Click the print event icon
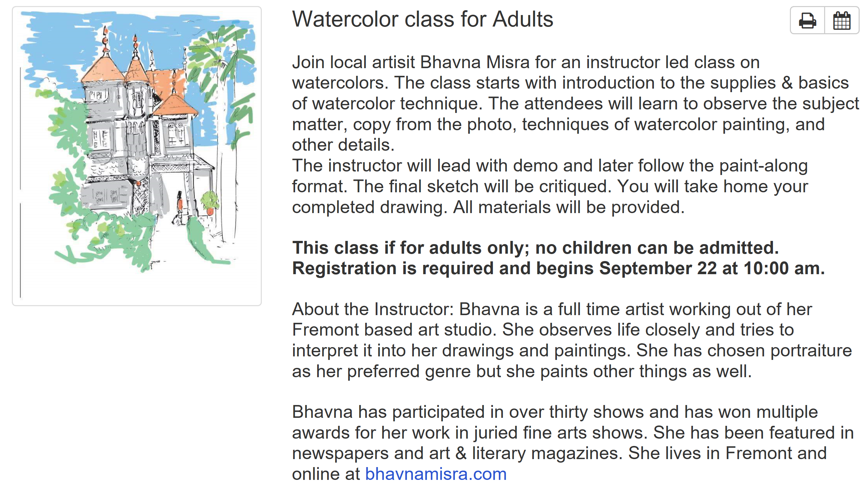 coord(807,20)
